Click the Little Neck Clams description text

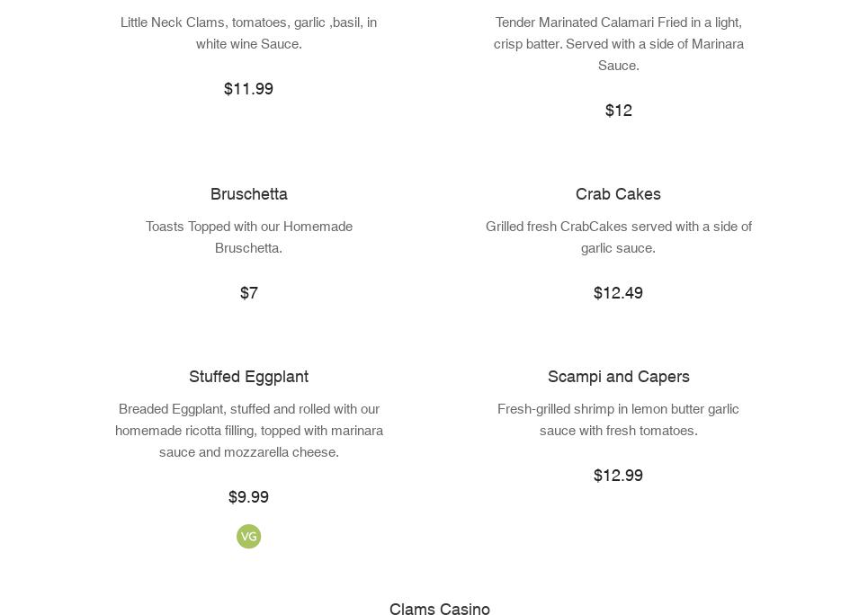pyautogui.click(x=248, y=33)
